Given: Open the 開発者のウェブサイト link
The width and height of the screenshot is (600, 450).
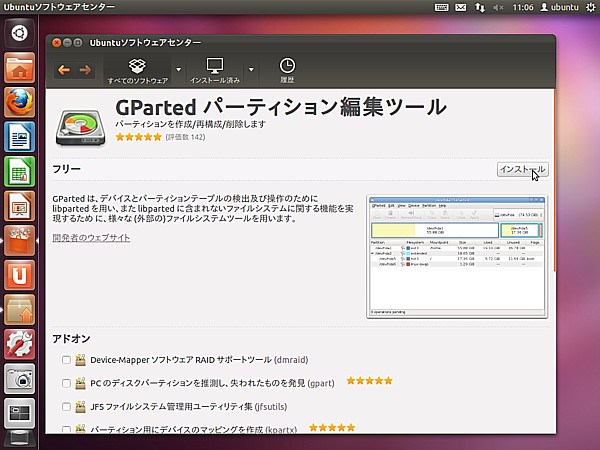Looking at the screenshot, I should pyautogui.click(x=91, y=238).
